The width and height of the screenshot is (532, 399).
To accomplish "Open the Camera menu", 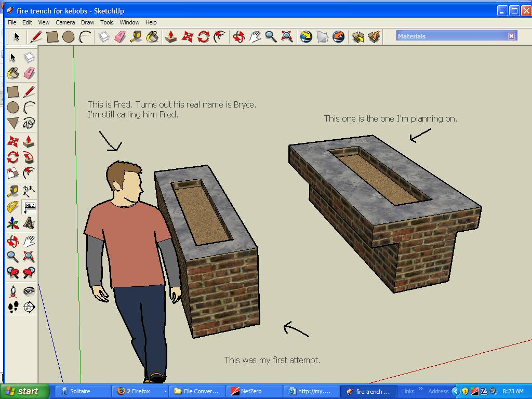I will click(65, 22).
